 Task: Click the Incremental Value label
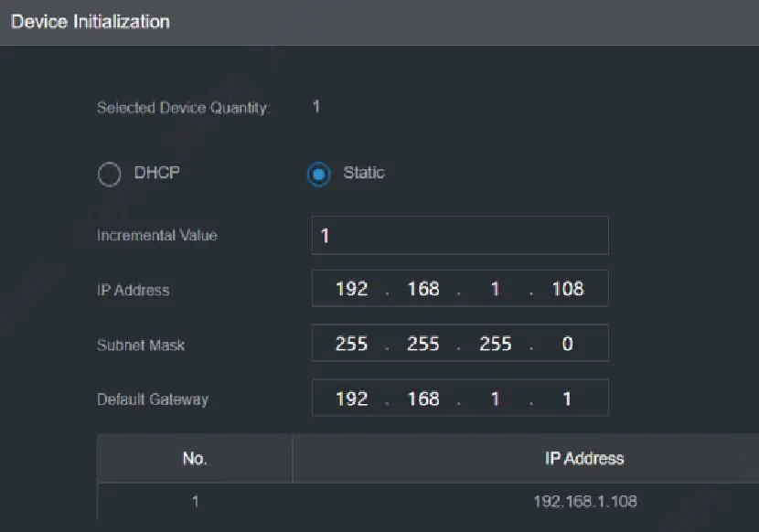(x=156, y=235)
